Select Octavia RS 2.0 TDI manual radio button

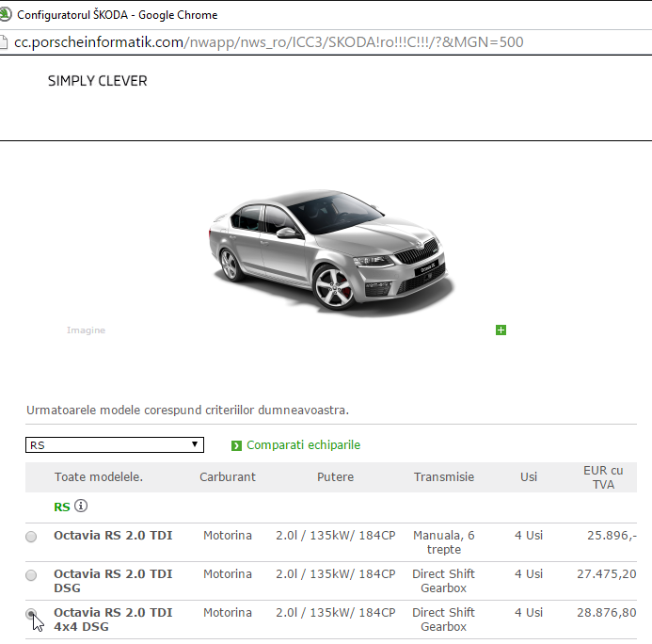point(31,537)
